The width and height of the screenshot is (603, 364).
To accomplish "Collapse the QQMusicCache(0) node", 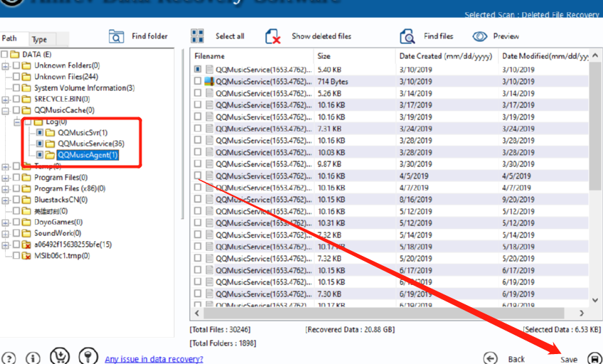I will (6, 111).
